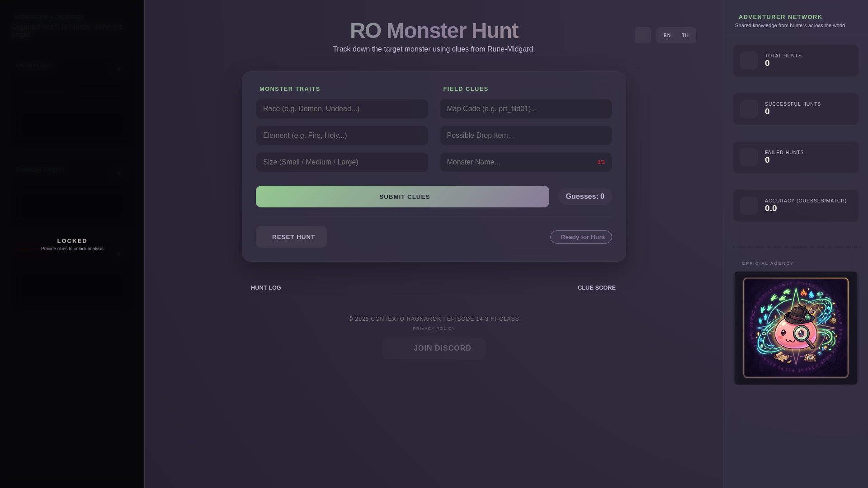This screenshot has height=488, width=868.
Task: Click the Field Clues heading
Action: [466, 89]
